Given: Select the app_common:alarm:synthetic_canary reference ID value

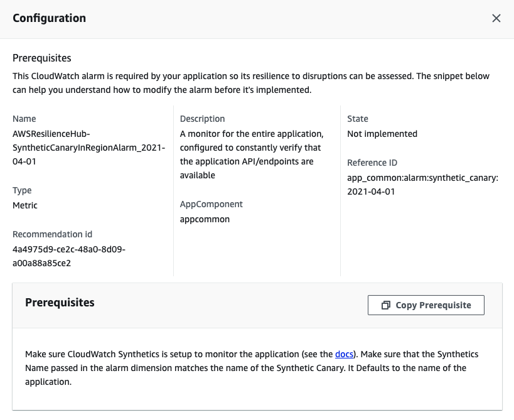Looking at the screenshot, I should pos(422,185).
